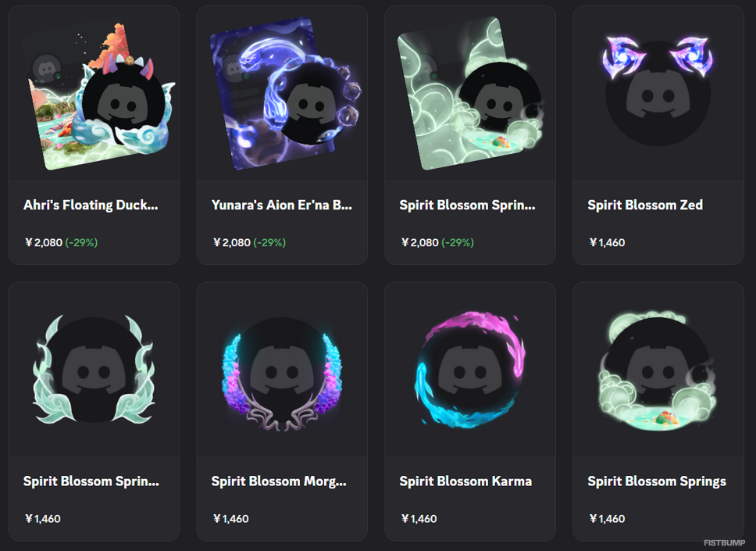Click the ¥2,080 price under Yunara's bundle
Screen dimensions: 756x551
pos(231,243)
